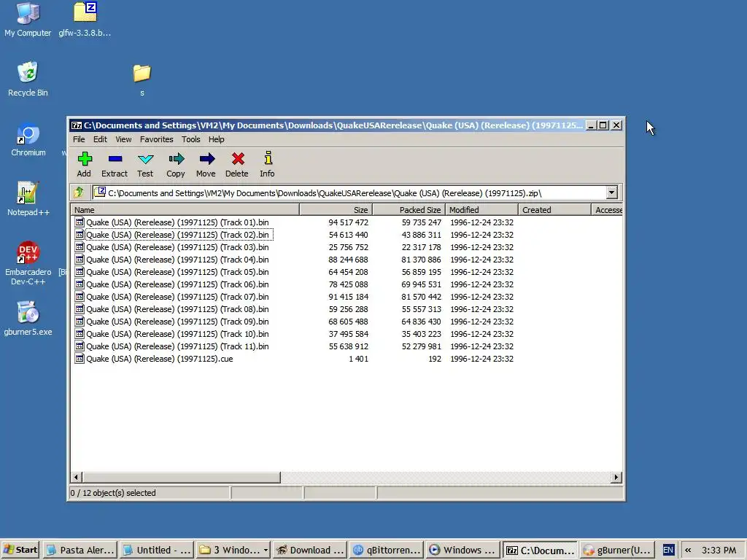Viewport: 747px width, 560px height.
Task: Select gburner5.exe on the desktop
Action: tap(28, 319)
